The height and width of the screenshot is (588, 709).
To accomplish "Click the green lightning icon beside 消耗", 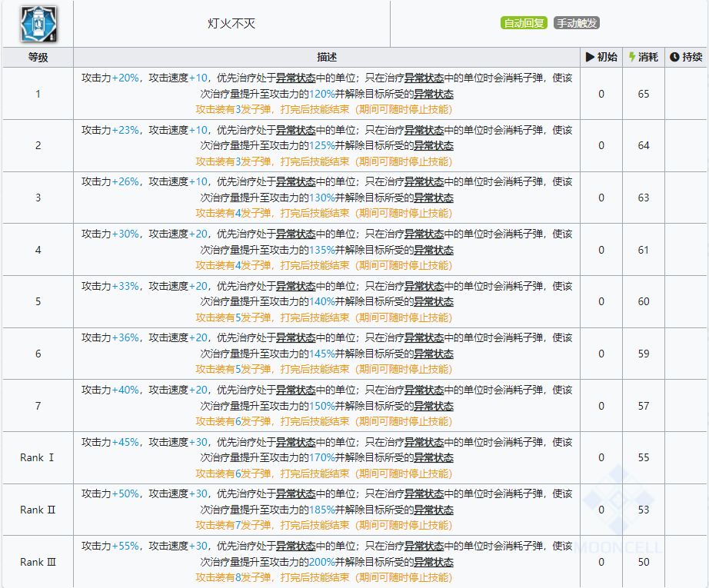I will tap(632, 57).
